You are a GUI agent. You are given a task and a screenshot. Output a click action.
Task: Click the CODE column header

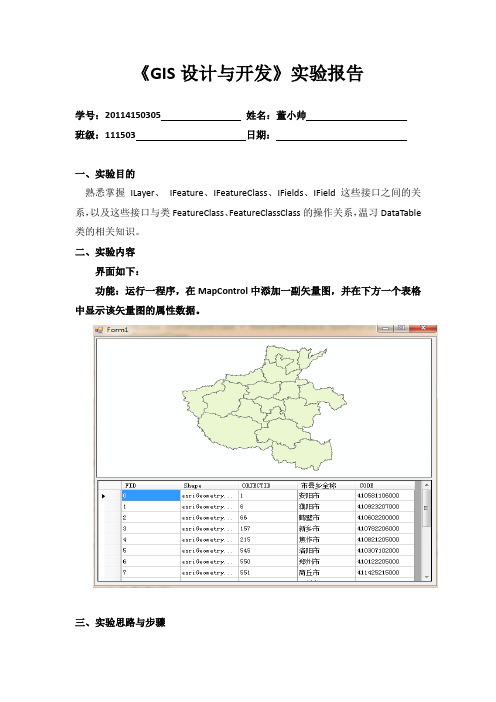pyautogui.click(x=385, y=485)
